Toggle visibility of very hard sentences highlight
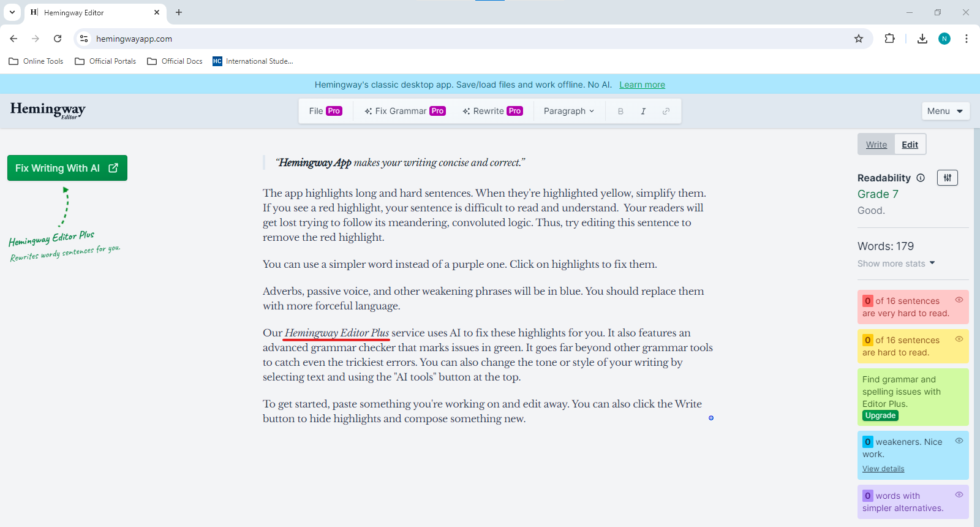 click(x=959, y=300)
